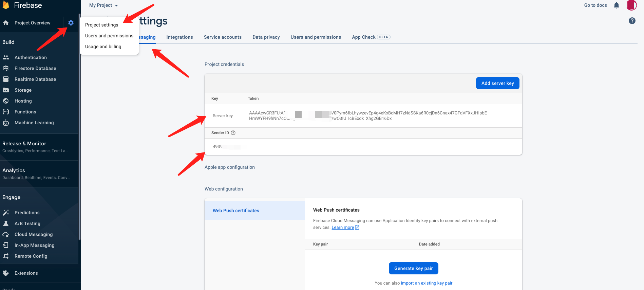The height and width of the screenshot is (290, 644).
Task: Choose Users and permissions in popup menu
Action: (109, 36)
